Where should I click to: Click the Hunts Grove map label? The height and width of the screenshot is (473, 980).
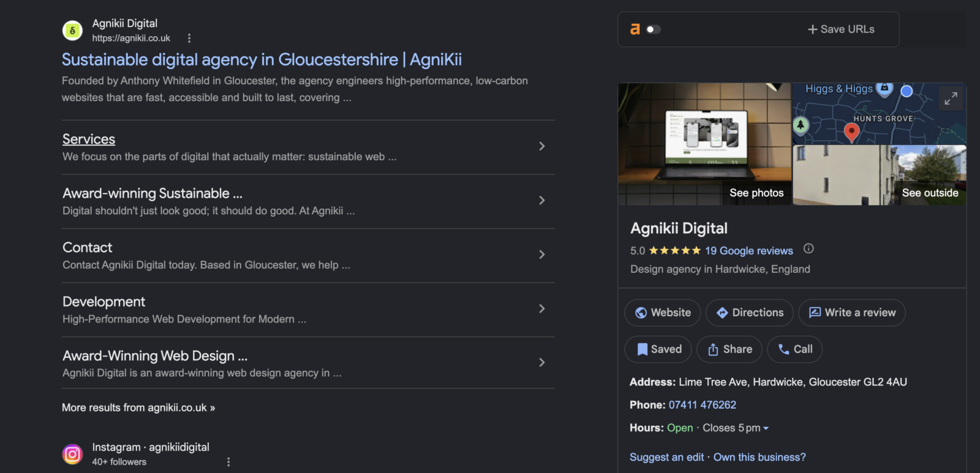coord(883,119)
